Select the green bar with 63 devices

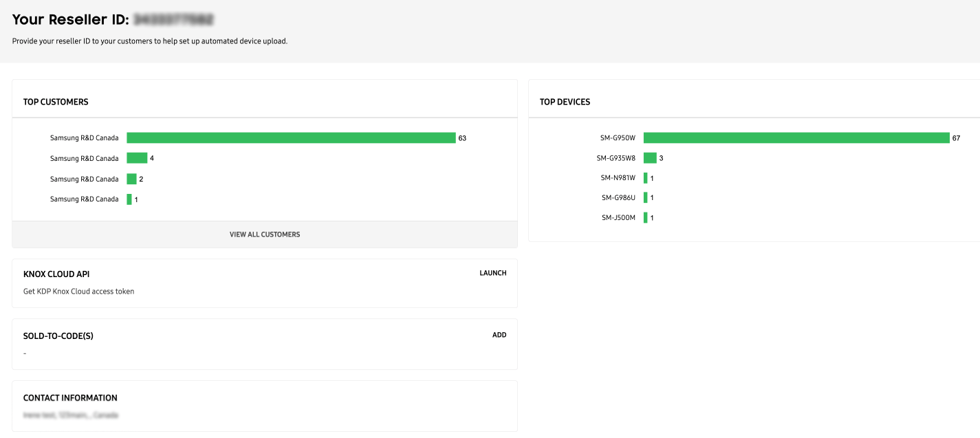tap(291, 138)
